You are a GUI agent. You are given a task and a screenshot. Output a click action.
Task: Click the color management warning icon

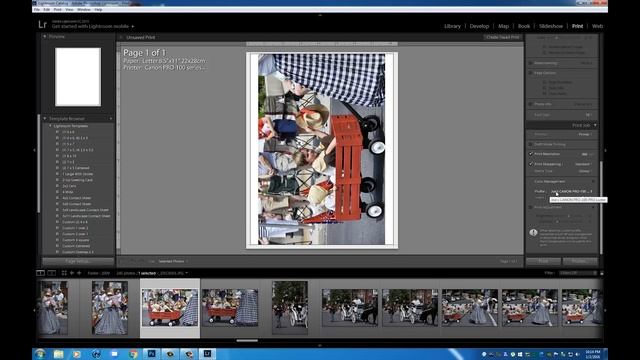coord(533,232)
